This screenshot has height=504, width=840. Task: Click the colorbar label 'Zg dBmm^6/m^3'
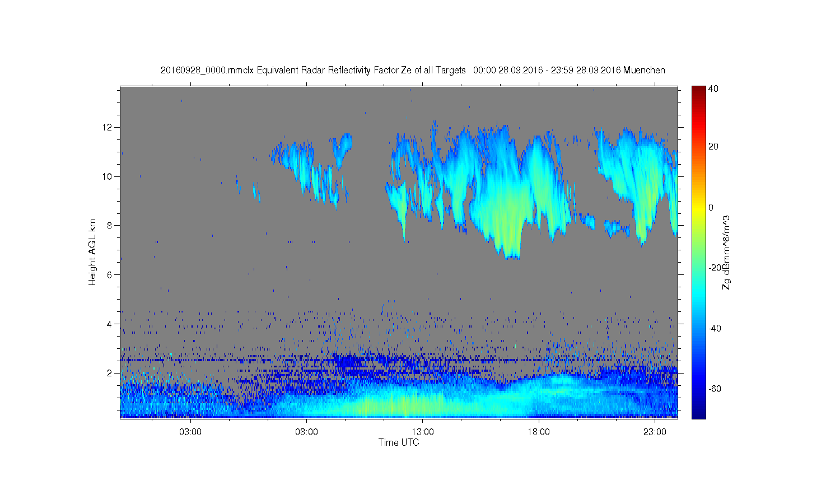(726, 252)
